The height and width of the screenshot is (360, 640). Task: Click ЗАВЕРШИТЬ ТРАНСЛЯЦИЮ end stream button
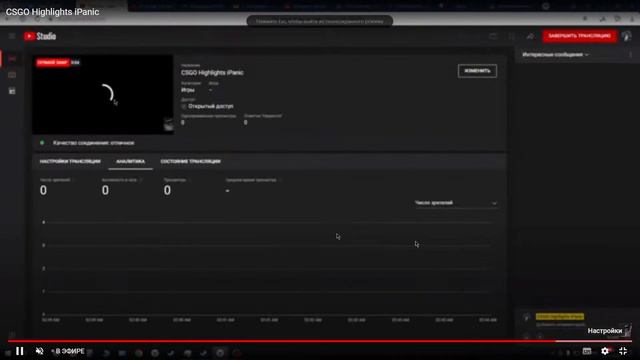point(579,36)
